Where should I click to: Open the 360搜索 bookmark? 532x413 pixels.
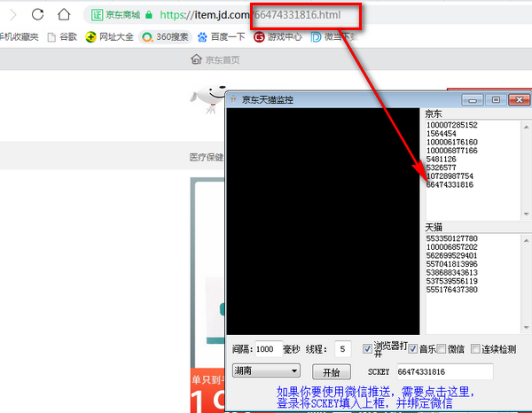[165, 37]
